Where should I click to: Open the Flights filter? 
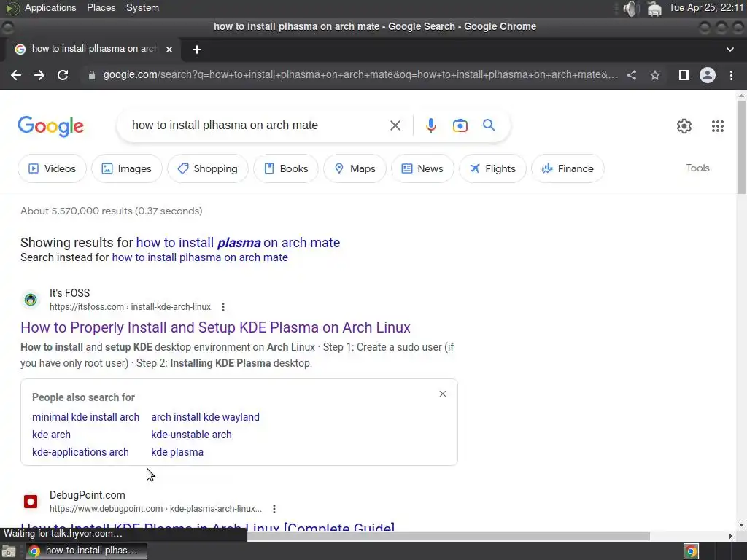pos(492,168)
